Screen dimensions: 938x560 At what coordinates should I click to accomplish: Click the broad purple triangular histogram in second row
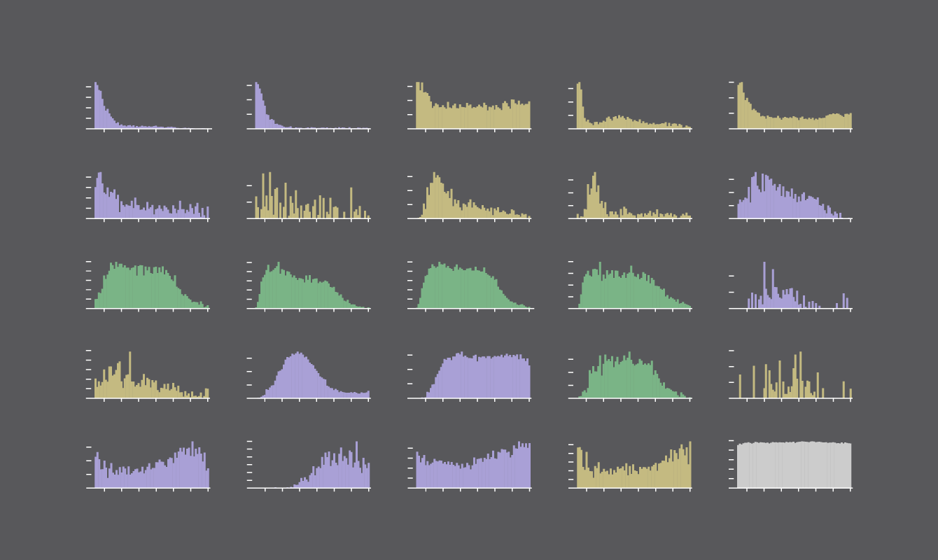pyautogui.click(x=794, y=196)
